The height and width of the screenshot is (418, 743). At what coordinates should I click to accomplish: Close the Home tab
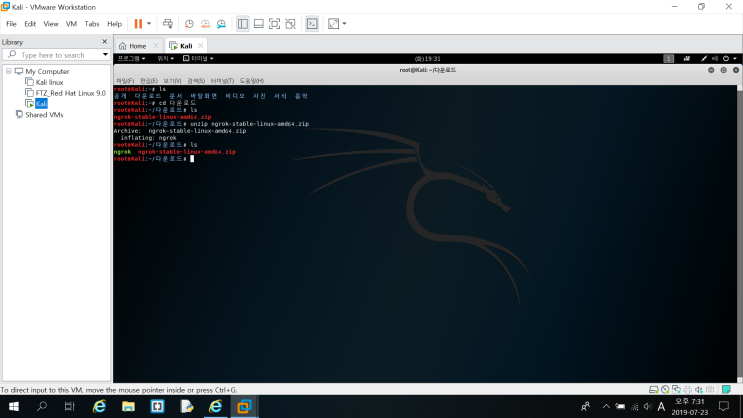[156, 45]
